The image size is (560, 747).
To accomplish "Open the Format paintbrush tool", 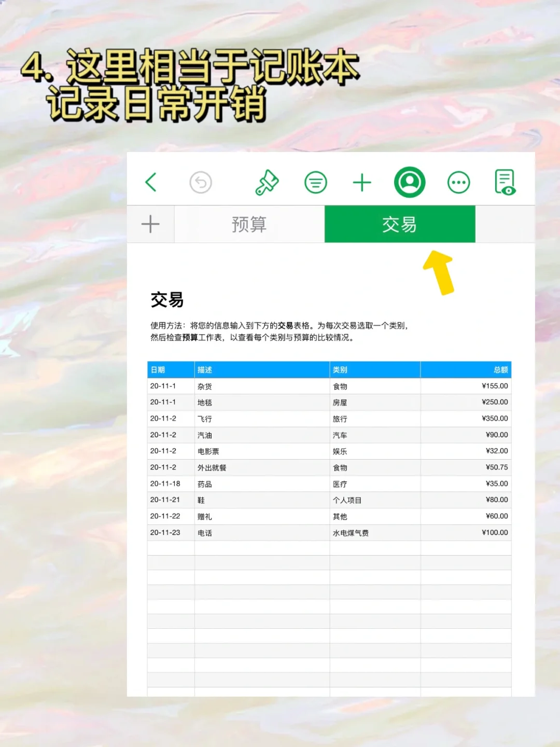I will [x=268, y=182].
